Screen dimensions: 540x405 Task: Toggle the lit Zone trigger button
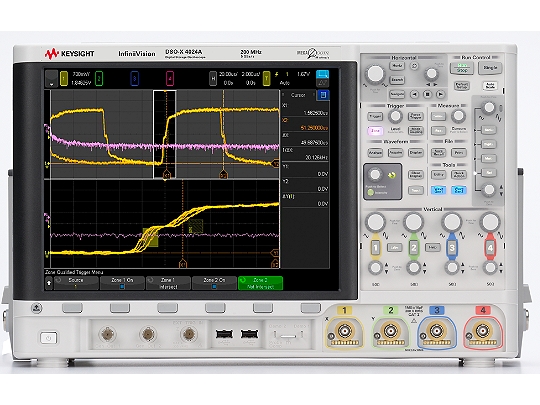pos(375,131)
